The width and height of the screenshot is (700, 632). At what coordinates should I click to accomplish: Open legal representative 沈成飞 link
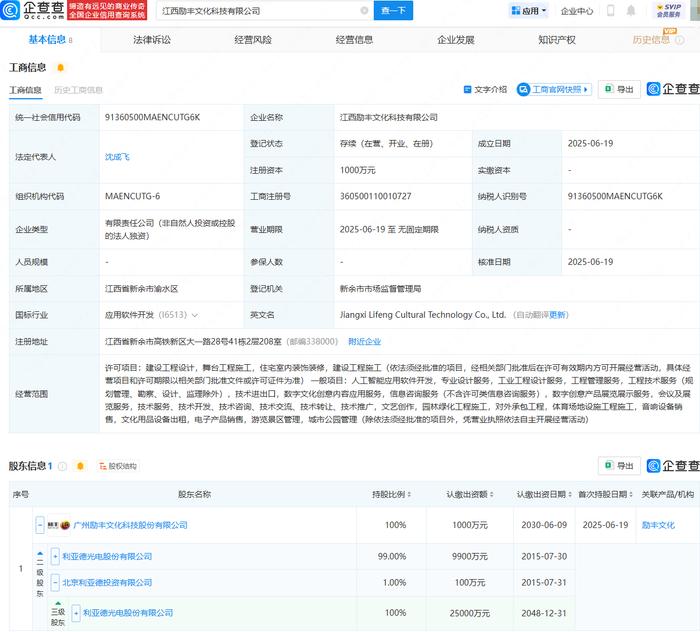coord(117,157)
